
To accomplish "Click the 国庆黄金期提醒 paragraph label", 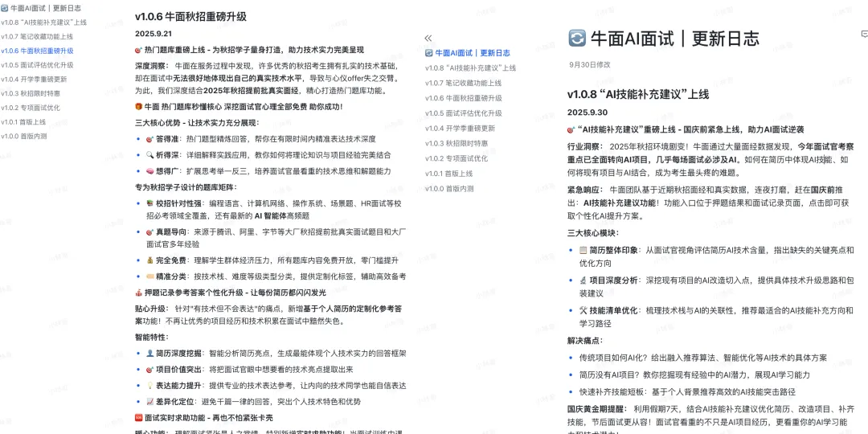I will pos(598,409).
